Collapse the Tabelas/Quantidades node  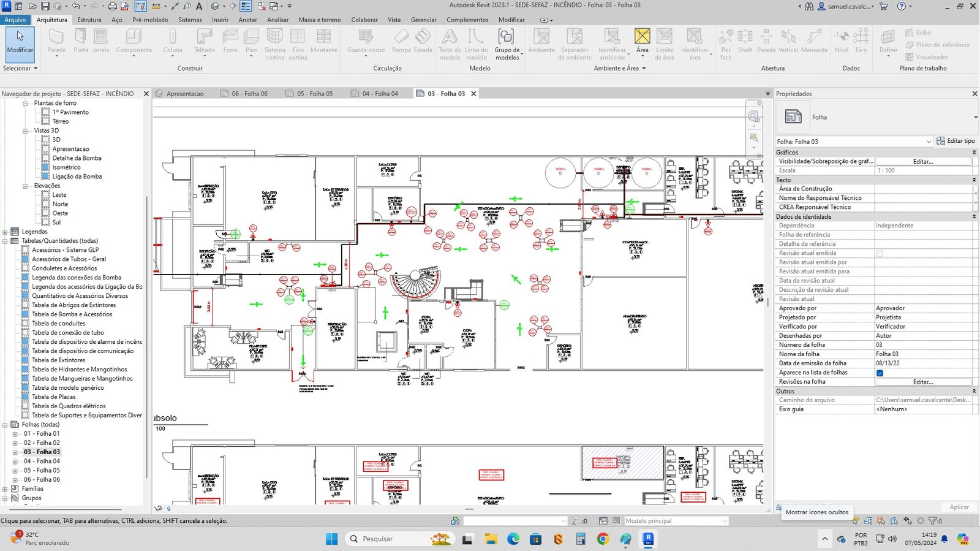coord(5,241)
